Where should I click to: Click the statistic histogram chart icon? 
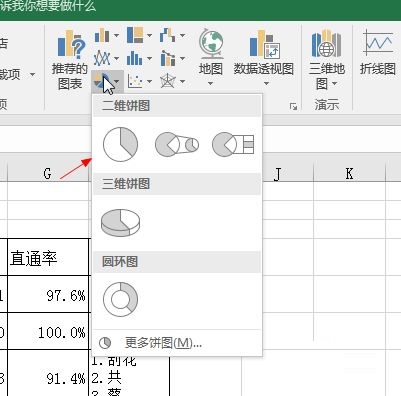135,59
